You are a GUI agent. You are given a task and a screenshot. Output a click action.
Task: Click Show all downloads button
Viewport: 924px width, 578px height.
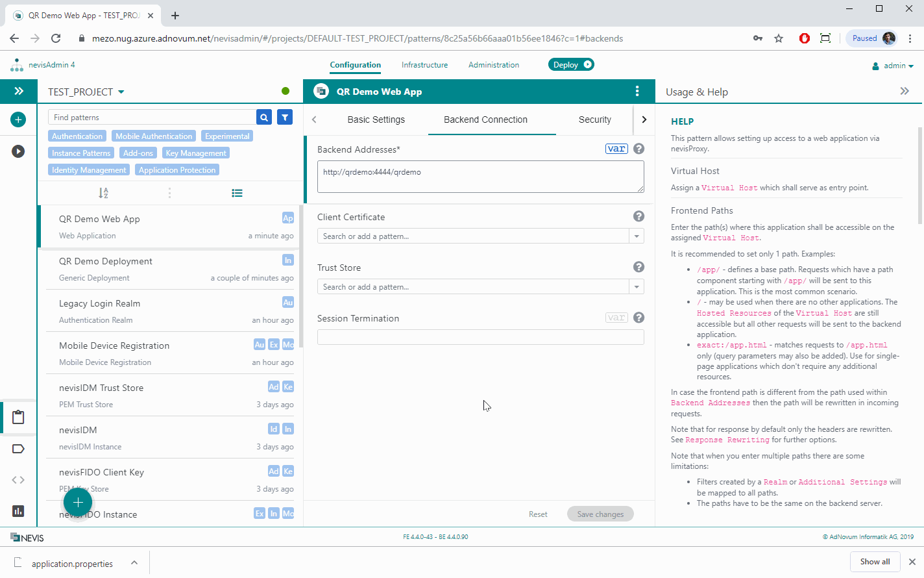point(875,562)
